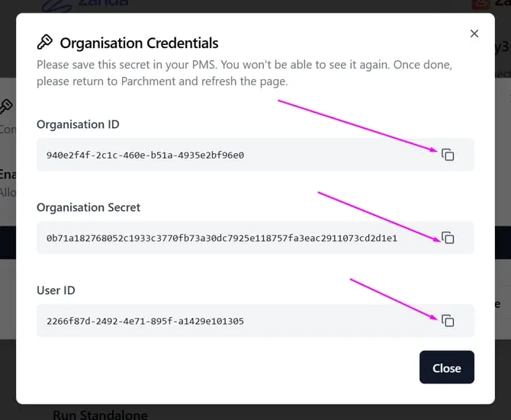This screenshot has width=511, height=420.
Task: Click the Organisation Credentials heading
Action: click(139, 43)
